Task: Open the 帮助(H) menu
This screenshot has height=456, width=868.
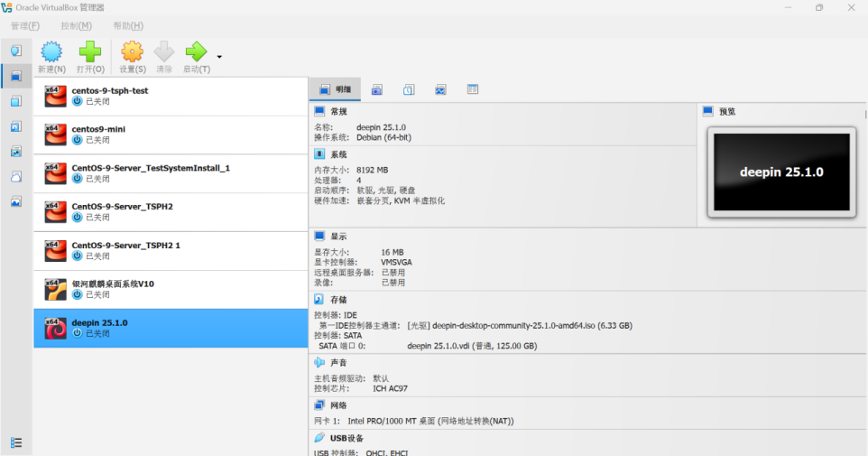Action: pos(128,25)
